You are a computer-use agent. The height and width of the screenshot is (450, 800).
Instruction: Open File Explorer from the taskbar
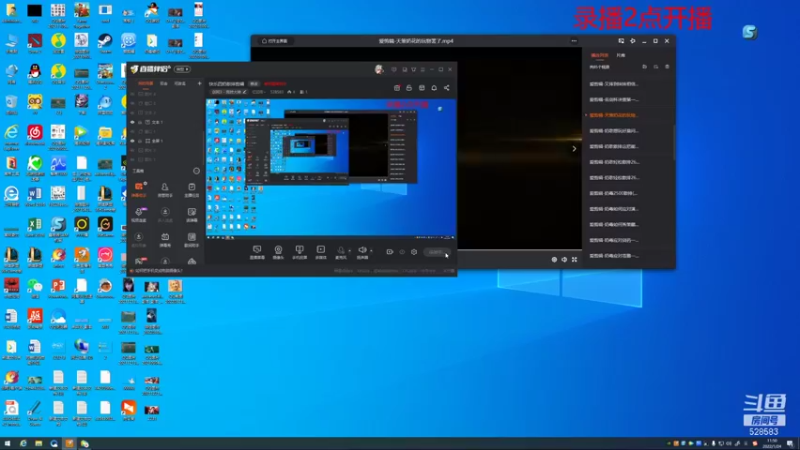click(38, 444)
